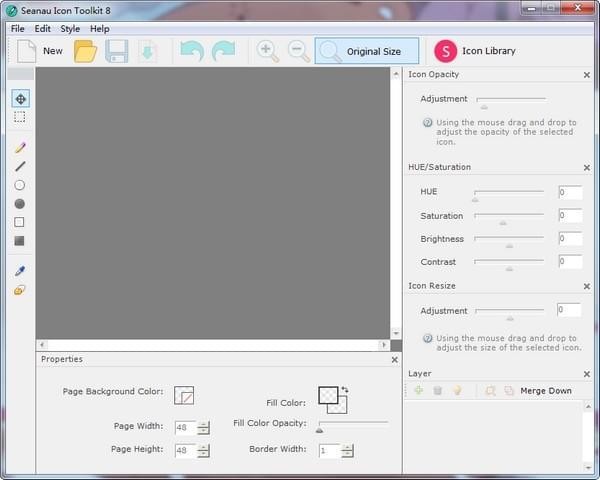Select the hollow rectangle tool
The height and width of the screenshot is (480, 600).
coord(19,222)
